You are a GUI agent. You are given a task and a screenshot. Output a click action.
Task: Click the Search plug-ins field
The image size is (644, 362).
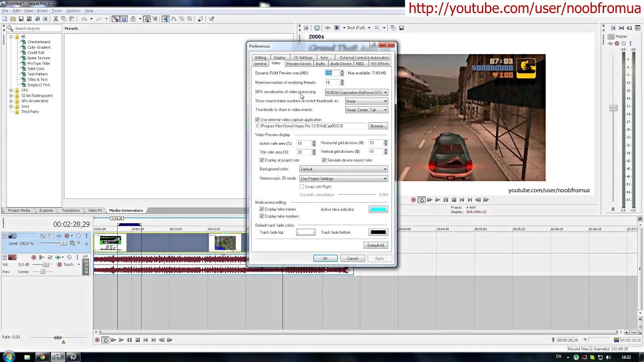[34, 28]
